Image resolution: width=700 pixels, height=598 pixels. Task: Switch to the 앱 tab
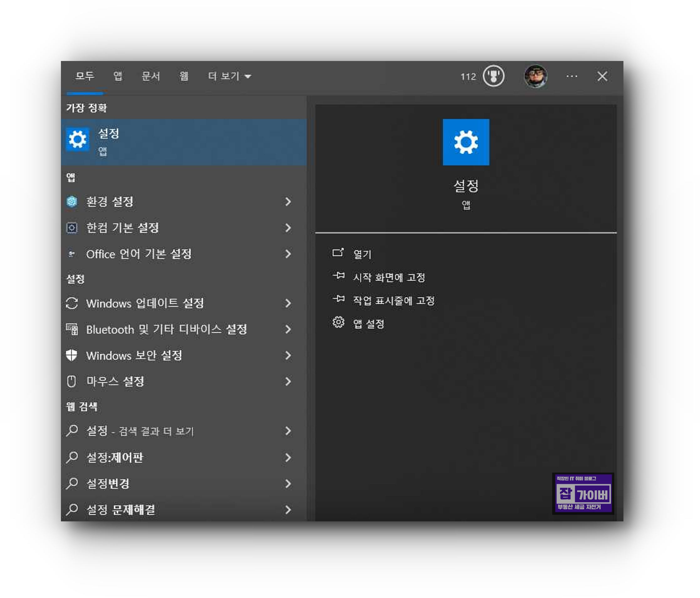[x=117, y=76]
